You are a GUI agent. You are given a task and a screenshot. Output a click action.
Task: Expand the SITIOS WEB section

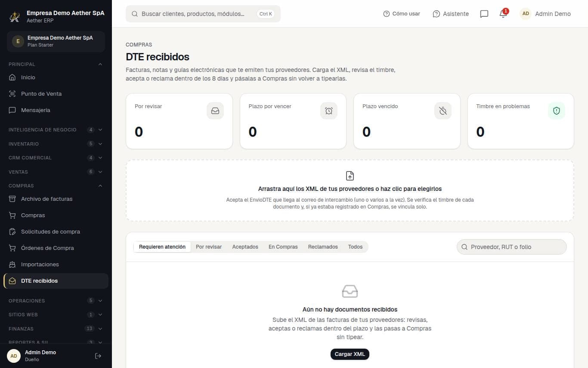(x=56, y=315)
